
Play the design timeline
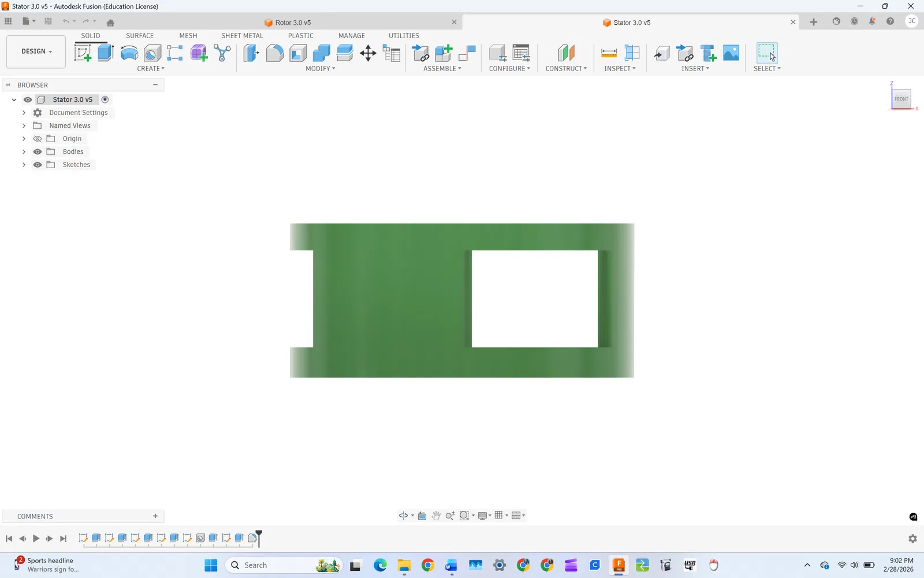click(x=36, y=539)
